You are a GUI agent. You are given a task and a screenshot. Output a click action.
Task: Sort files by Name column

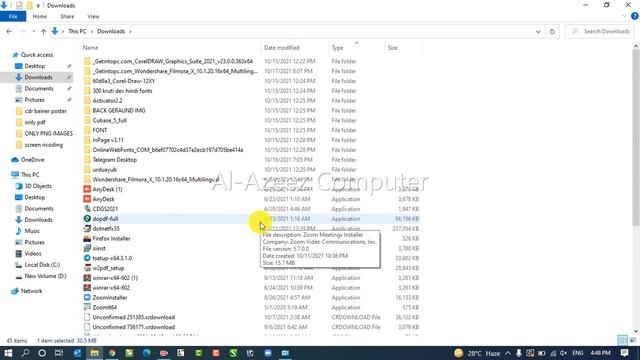tap(90, 48)
